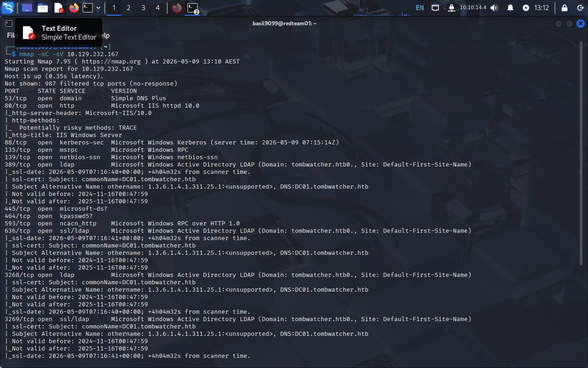Viewport: 588px width, 368px height.
Task: Click 'Potentially risky methods: TRACE' line
Action: point(71,128)
